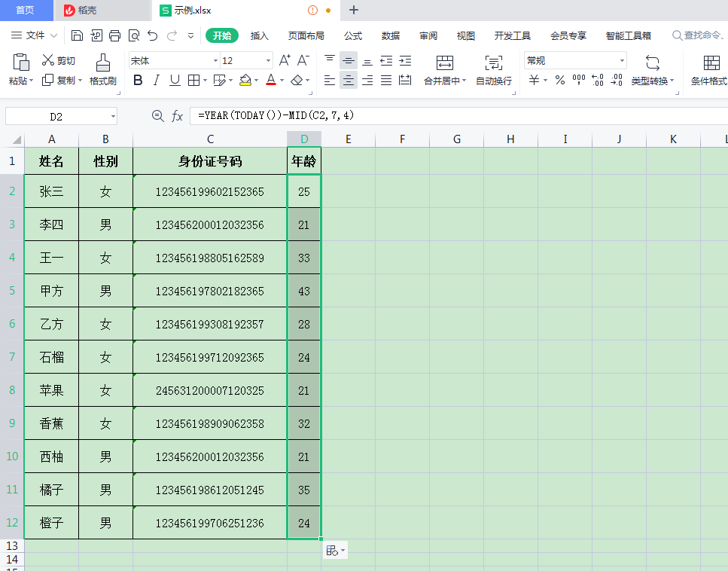Switch to the 页面布局 tab

306,35
